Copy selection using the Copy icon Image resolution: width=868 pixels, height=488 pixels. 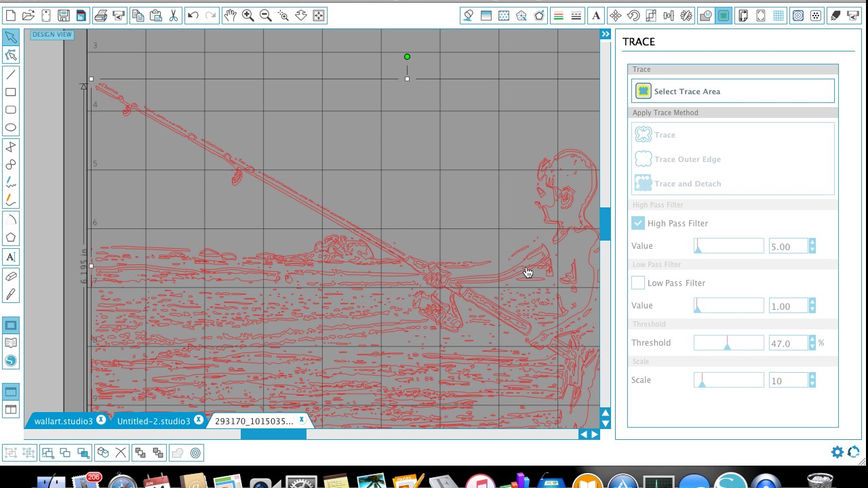pos(138,15)
